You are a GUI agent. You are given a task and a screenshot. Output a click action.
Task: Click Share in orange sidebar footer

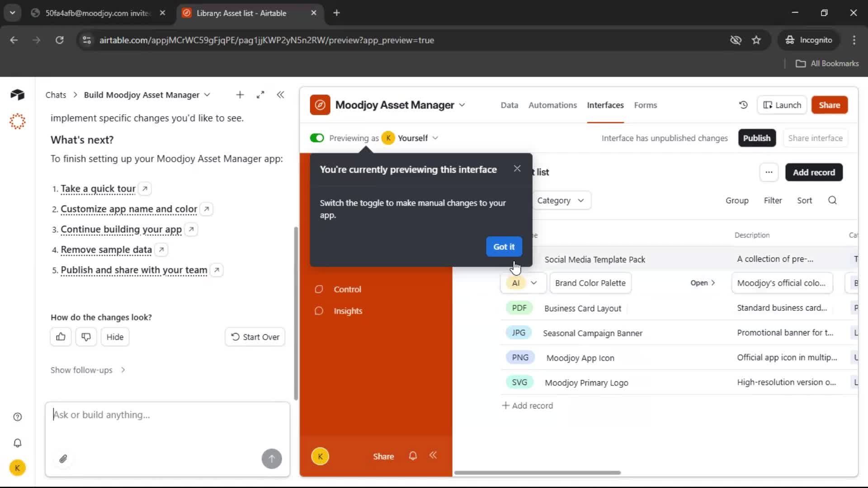pos(383,456)
